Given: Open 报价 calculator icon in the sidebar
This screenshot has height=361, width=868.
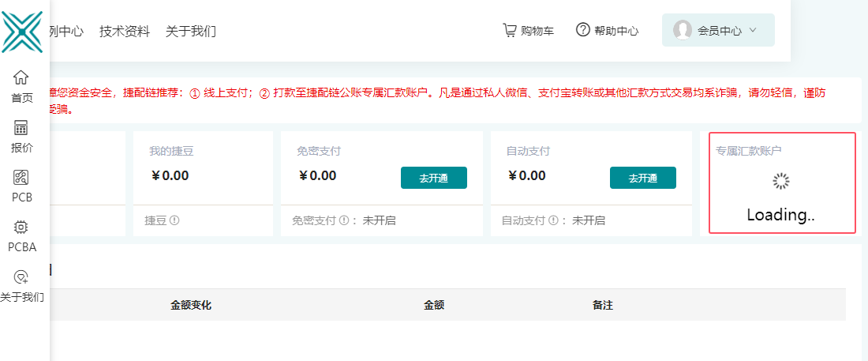Looking at the screenshot, I should (x=21, y=128).
